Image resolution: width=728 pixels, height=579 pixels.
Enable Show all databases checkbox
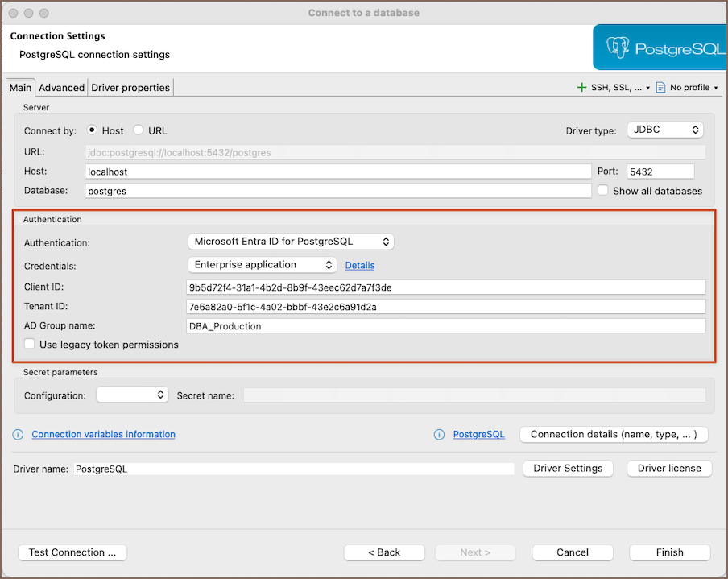pos(603,191)
